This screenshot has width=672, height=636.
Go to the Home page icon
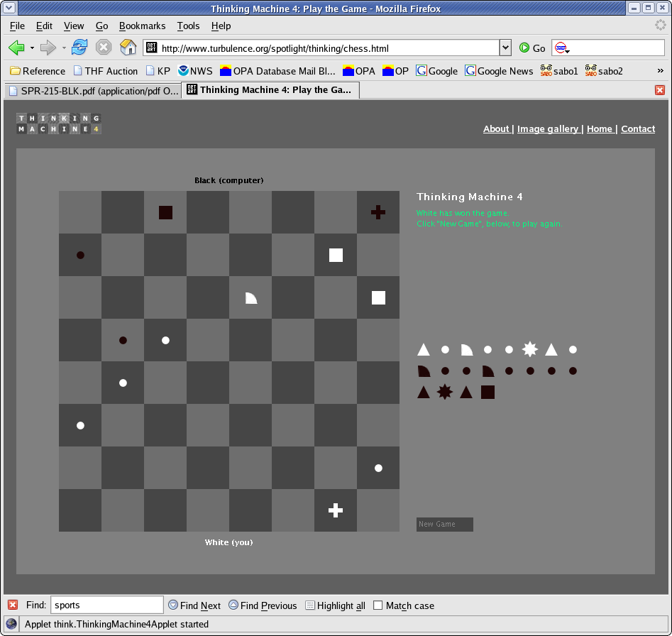[128, 48]
